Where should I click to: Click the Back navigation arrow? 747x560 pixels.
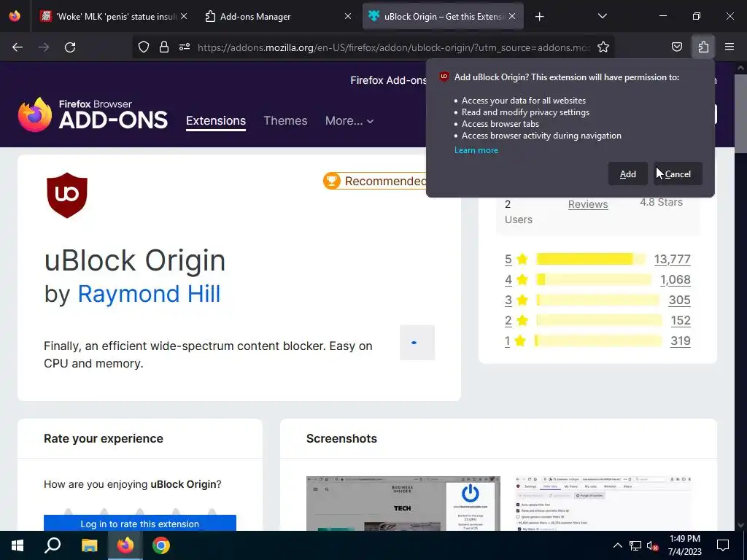[x=18, y=47]
